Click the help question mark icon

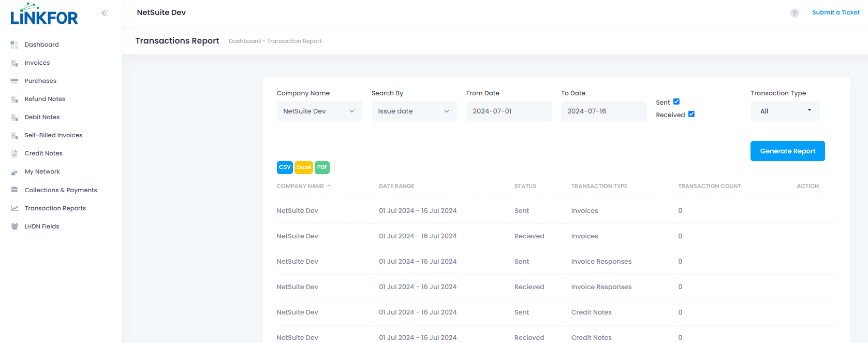pos(794,13)
